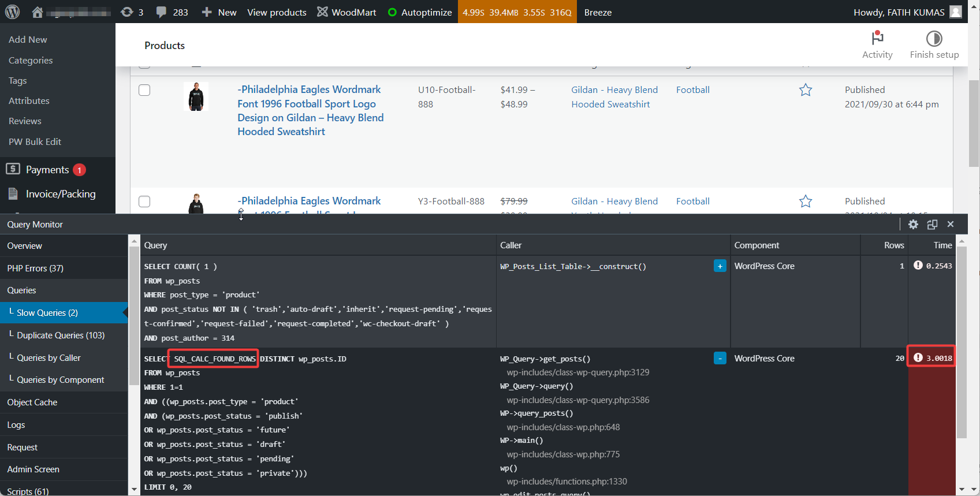980x496 pixels.
Task: Open Attributes in products sidebar
Action: coord(29,100)
